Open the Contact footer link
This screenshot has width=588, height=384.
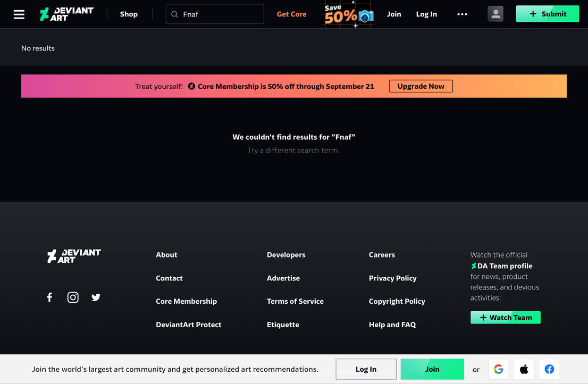tap(169, 278)
